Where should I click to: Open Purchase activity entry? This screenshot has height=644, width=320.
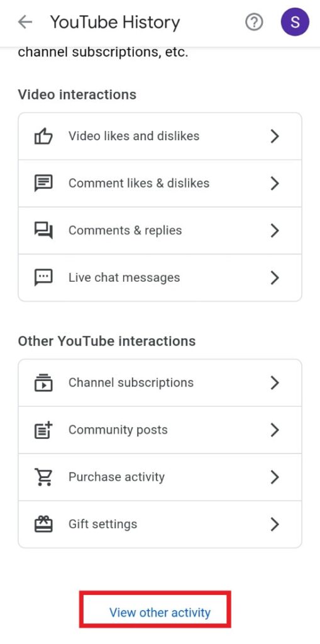160,477
